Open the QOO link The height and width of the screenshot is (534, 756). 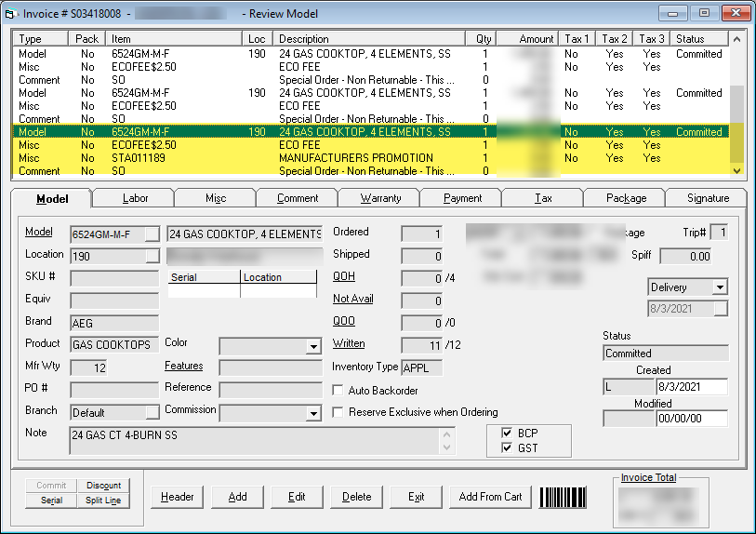click(x=344, y=321)
